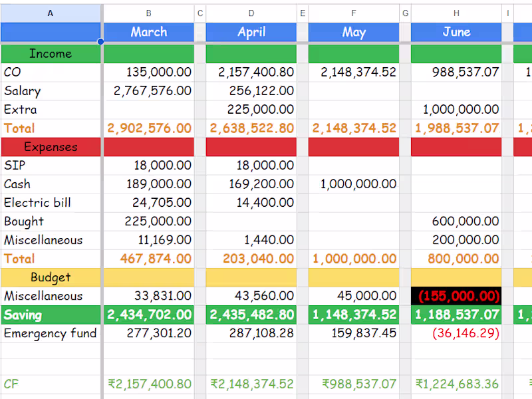Click the CF row label cell

[x=51, y=384]
